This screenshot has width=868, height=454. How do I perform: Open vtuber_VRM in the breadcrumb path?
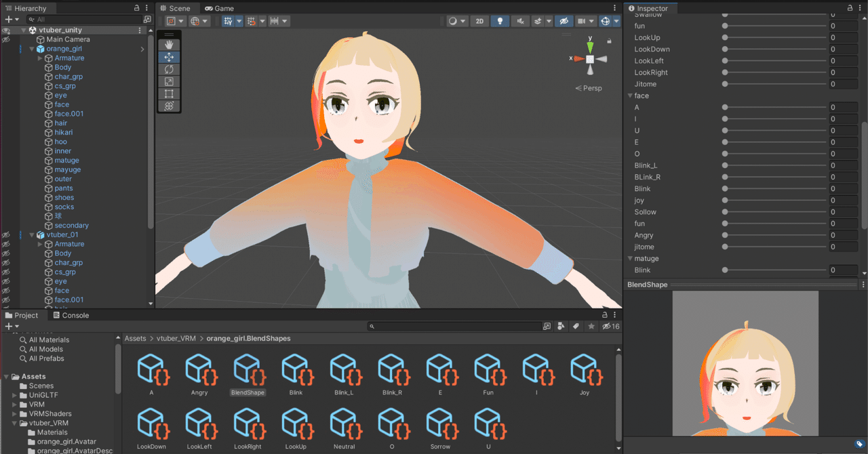click(176, 338)
